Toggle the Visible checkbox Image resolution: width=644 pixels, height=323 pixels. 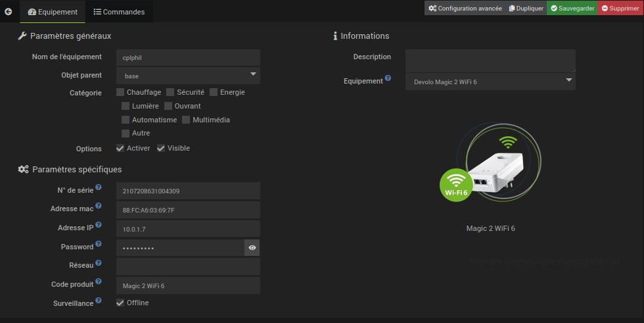161,148
